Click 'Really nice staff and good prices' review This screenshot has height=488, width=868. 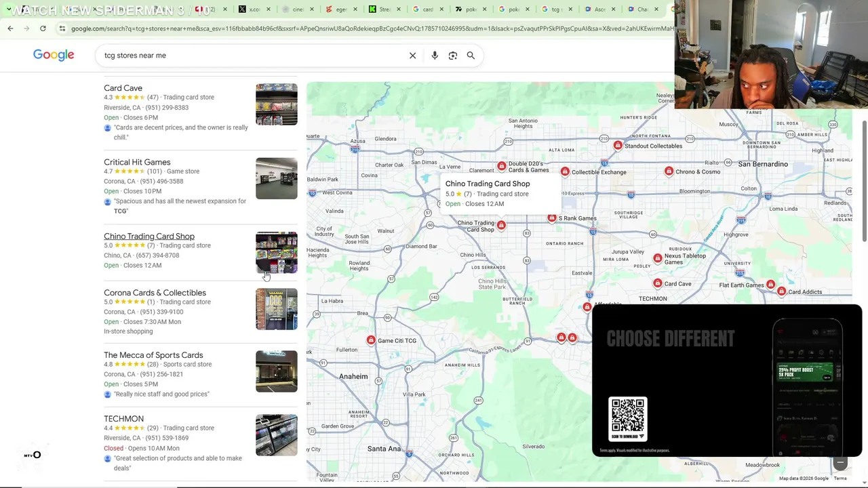161,394
